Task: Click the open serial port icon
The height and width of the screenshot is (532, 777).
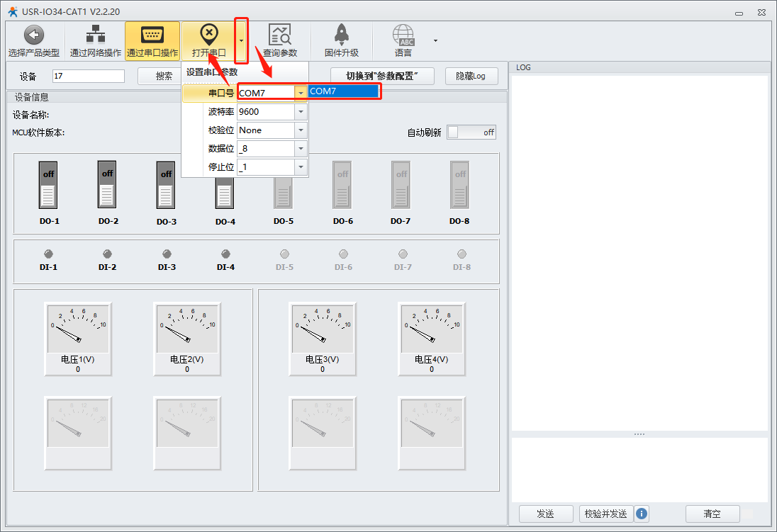Action: pyautogui.click(x=208, y=34)
